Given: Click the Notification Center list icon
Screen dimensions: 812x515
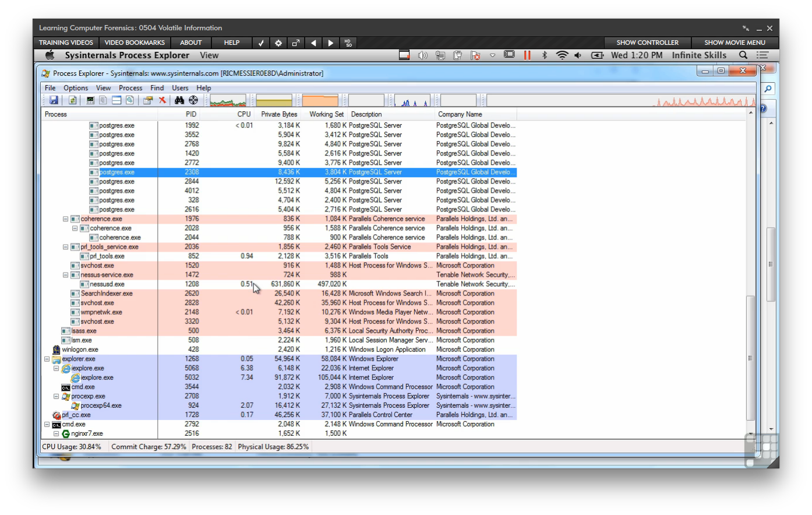Looking at the screenshot, I should coord(762,55).
